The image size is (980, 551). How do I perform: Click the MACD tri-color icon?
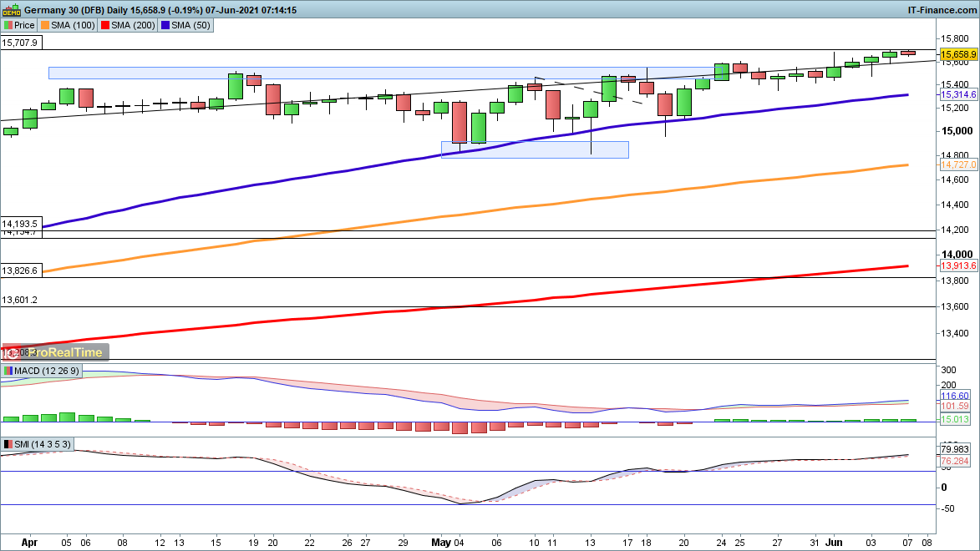tap(8, 371)
